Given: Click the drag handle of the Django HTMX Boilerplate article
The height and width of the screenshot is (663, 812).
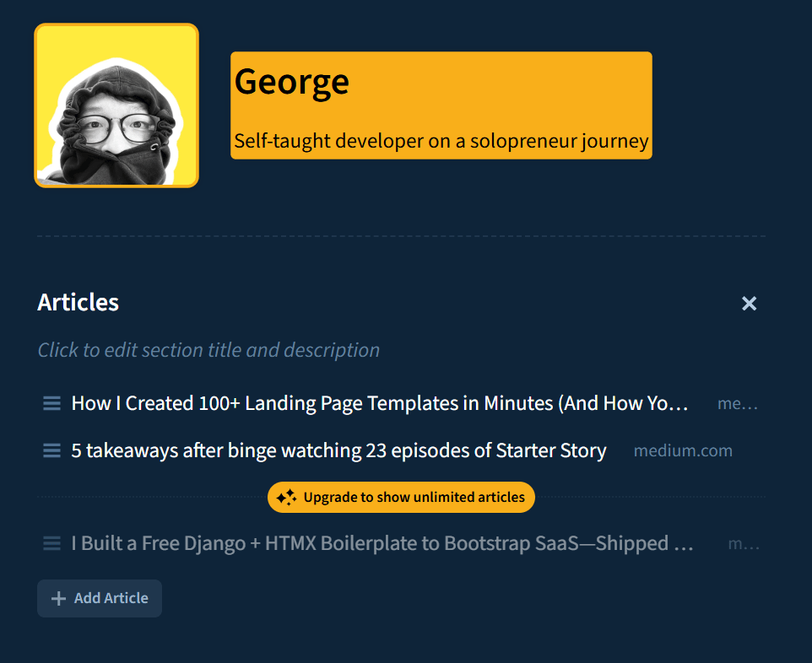Looking at the screenshot, I should (x=51, y=544).
